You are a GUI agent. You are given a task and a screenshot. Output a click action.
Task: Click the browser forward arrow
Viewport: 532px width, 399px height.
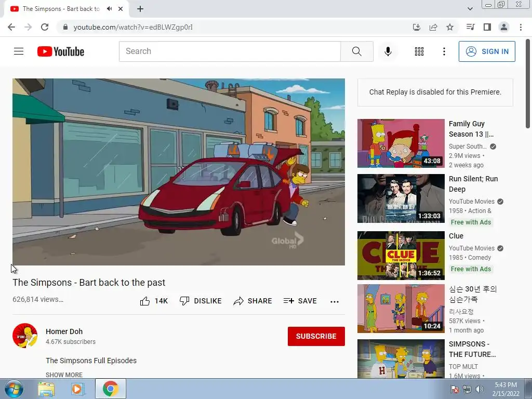coord(28,27)
